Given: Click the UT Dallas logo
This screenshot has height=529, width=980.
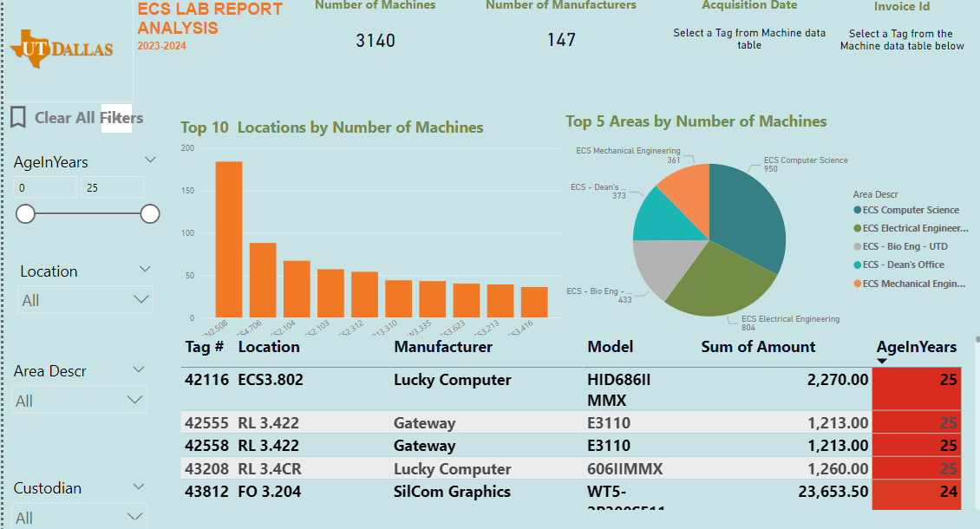Looking at the screenshot, I should pyautogui.click(x=62, y=49).
